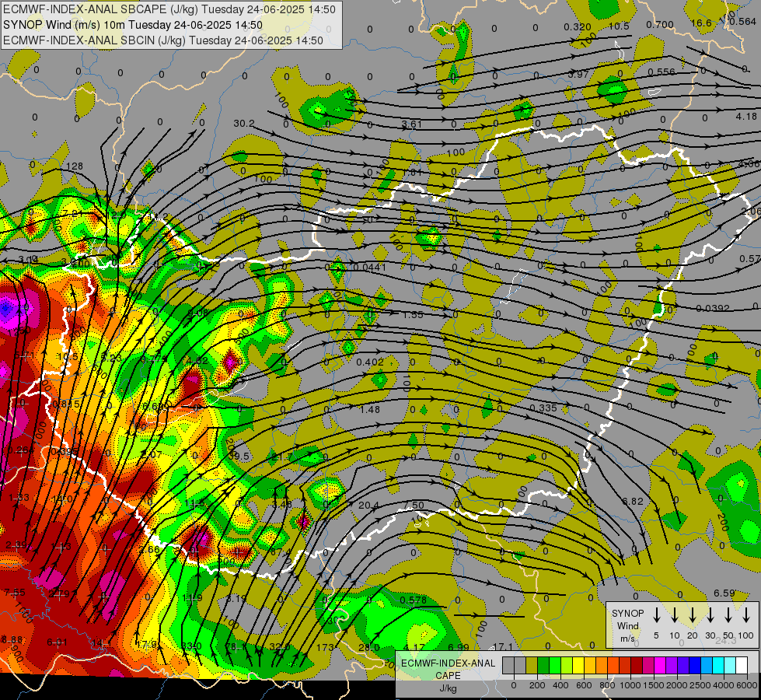Click the SYNOP Wind (m/s) 10m title line
Screen dimensions: 761x700
pos(133,25)
